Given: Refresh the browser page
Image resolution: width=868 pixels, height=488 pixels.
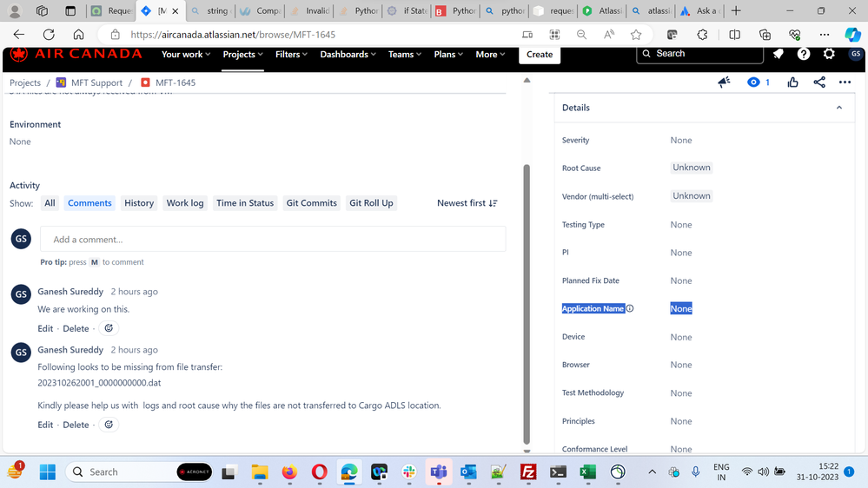Looking at the screenshot, I should tap(49, 35).
